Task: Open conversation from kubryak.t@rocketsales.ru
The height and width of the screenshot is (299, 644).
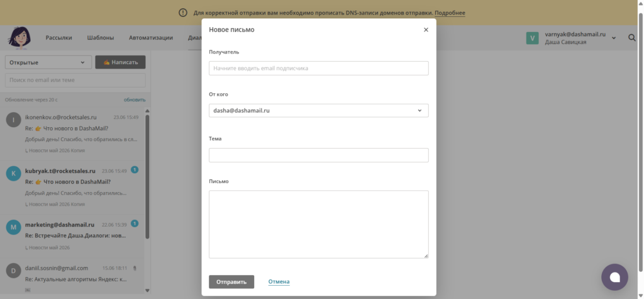Action: tap(72, 187)
